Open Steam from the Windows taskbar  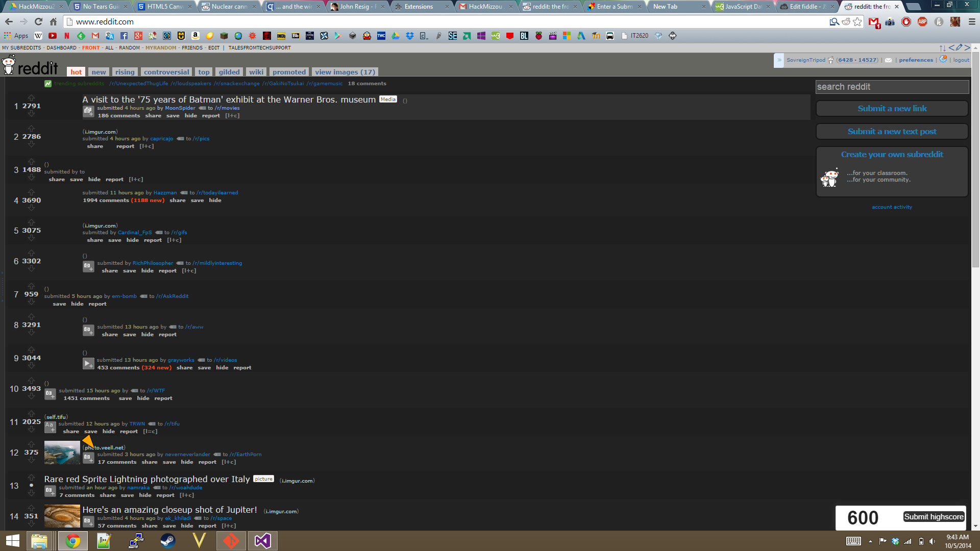coord(167,540)
